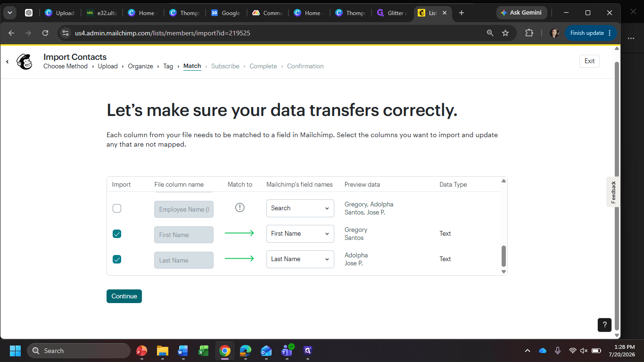Click the back chevron beside Mailchimp logo
Image resolution: width=644 pixels, height=362 pixels.
8,62
